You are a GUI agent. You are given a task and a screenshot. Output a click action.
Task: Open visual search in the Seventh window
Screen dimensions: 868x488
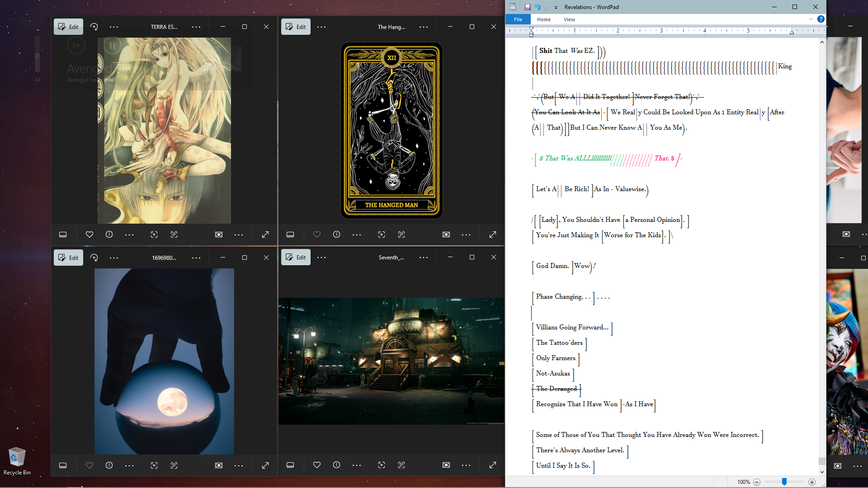click(x=382, y=465)
